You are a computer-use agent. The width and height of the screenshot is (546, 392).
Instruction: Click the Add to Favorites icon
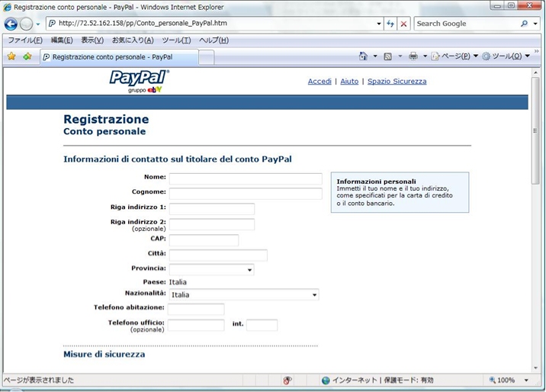click(x=27, y=56)
